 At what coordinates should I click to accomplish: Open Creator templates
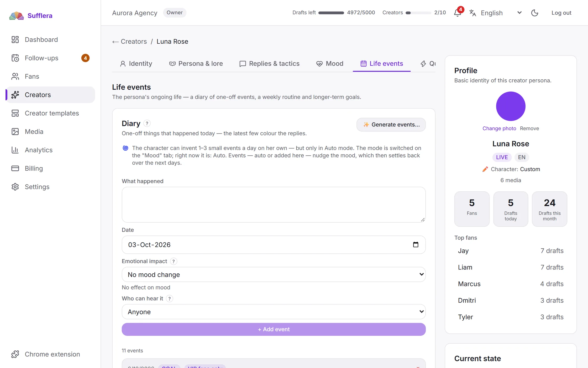pos(50,113)
